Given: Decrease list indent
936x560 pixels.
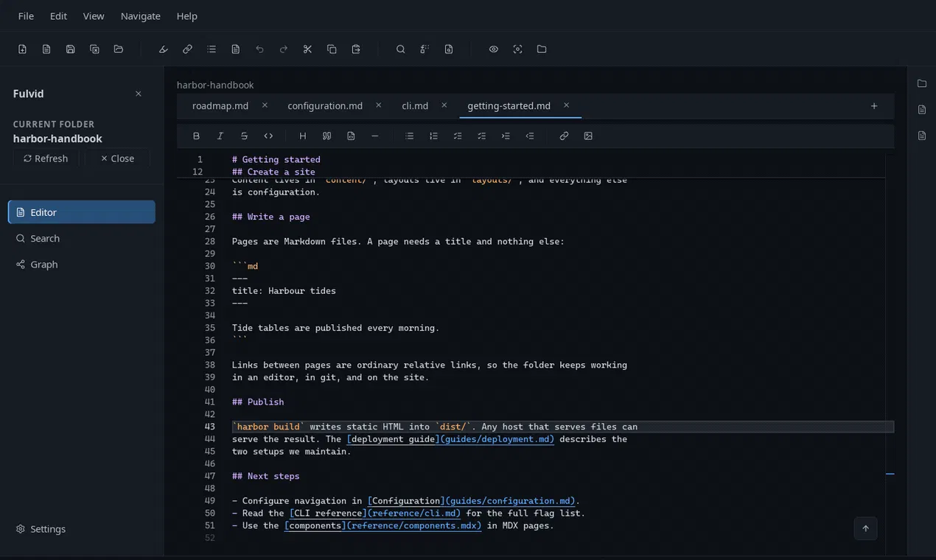Looking at the screenshot, I should 530,136.
